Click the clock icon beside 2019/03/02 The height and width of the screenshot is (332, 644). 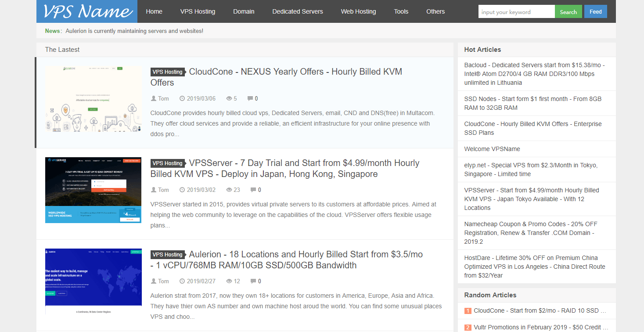182,190
